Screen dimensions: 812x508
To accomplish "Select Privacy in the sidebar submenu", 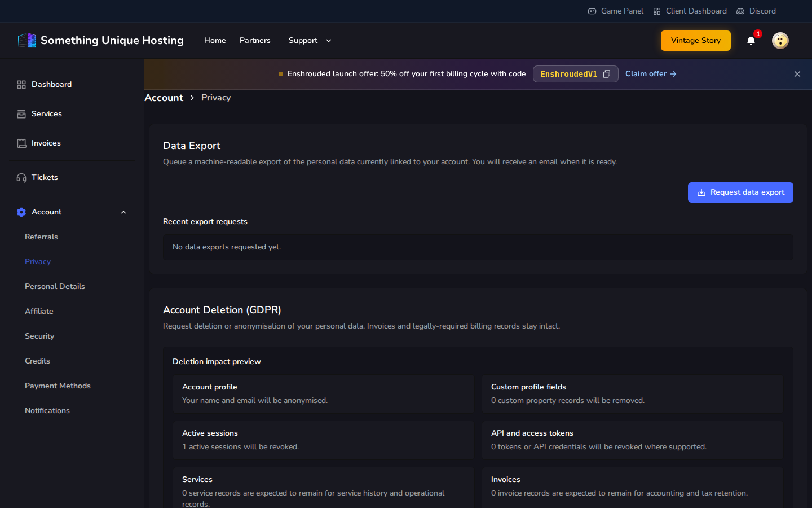I will coord(38,262).
